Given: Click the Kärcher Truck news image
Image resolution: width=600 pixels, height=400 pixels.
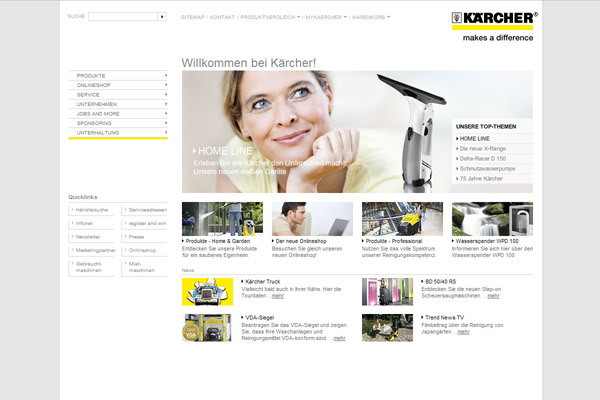Looking at the screenshot, I should coord(207,292).
